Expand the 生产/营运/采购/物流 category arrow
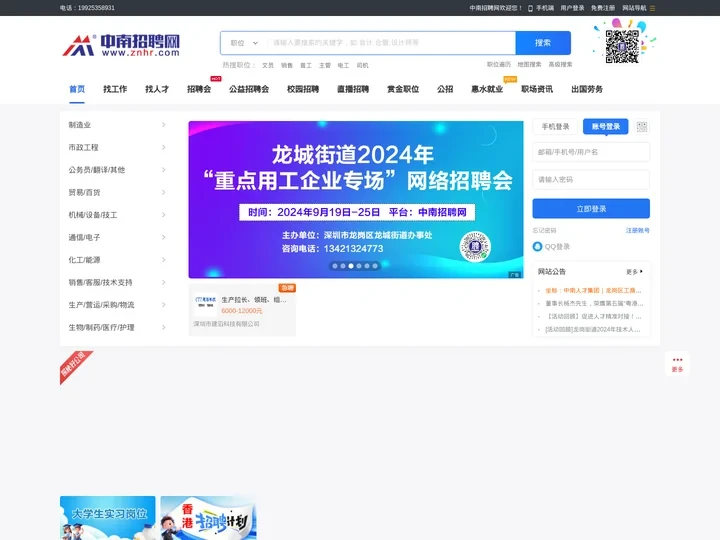Image resolution: width=720 pixels, height=540 pixels. coord(163,305)
